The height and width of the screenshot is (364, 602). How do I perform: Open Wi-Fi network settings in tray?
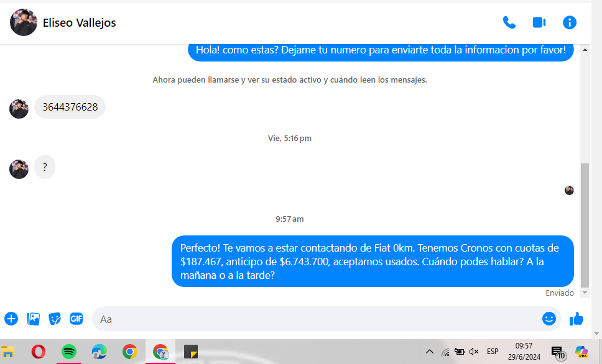pos(445,352)
